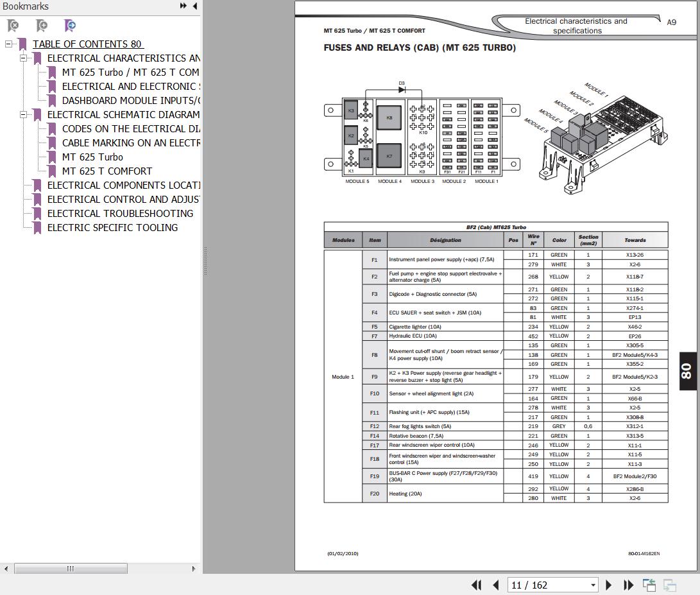Open the ELECTRIC SPECIFIC TOOLING bookmark
Viewport: 700px width, 595px height.
point(112,228)
